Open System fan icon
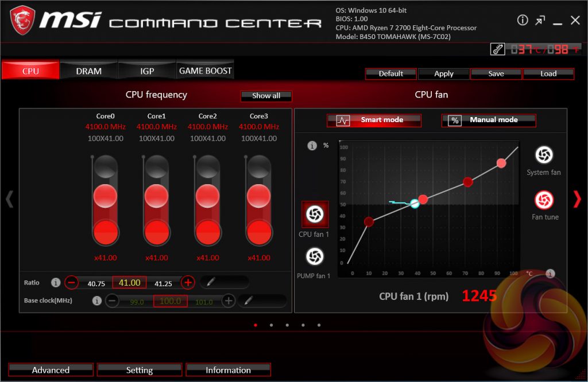Screen dimensions: 588x382 [544, 155]
